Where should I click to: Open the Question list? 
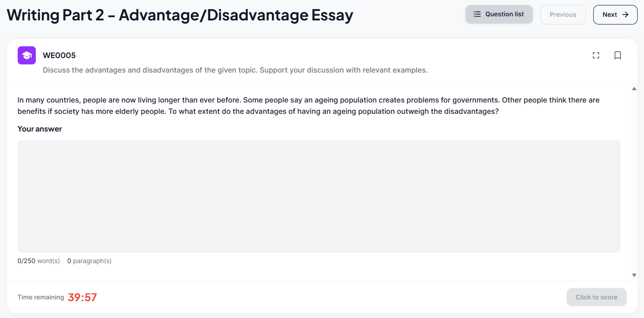pyautogui.click(x=499, y=15)
